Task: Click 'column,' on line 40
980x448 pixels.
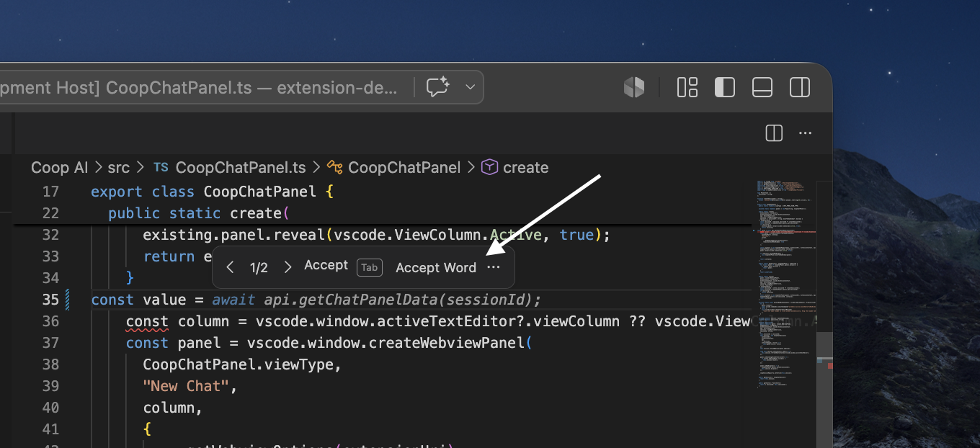Action: click(173, 408)
